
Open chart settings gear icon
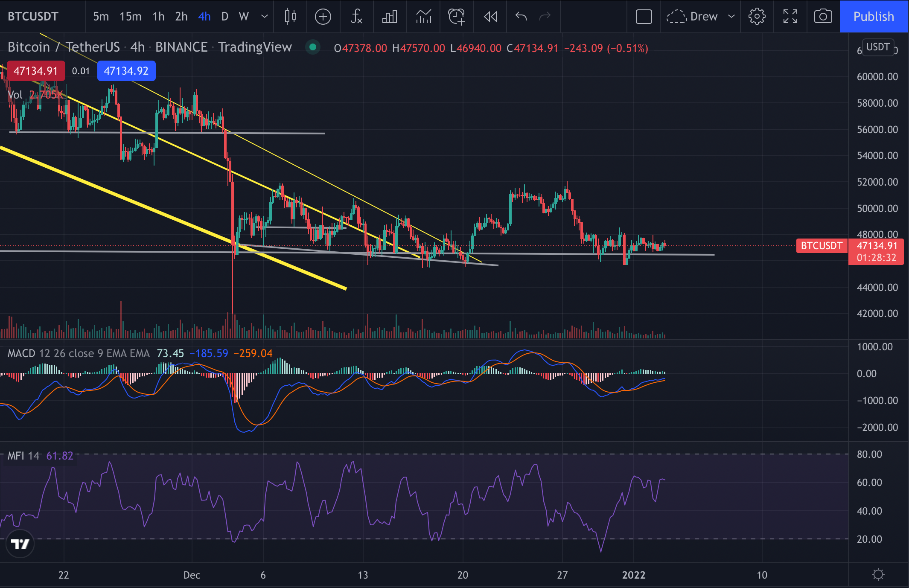coord(757,17)
